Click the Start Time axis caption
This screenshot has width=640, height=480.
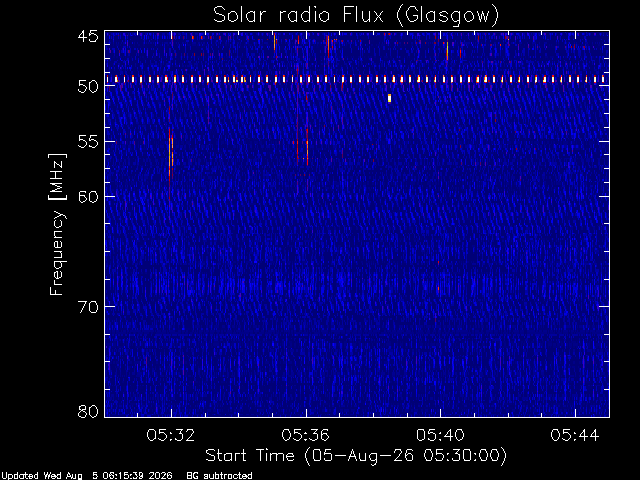coord(356,456)
